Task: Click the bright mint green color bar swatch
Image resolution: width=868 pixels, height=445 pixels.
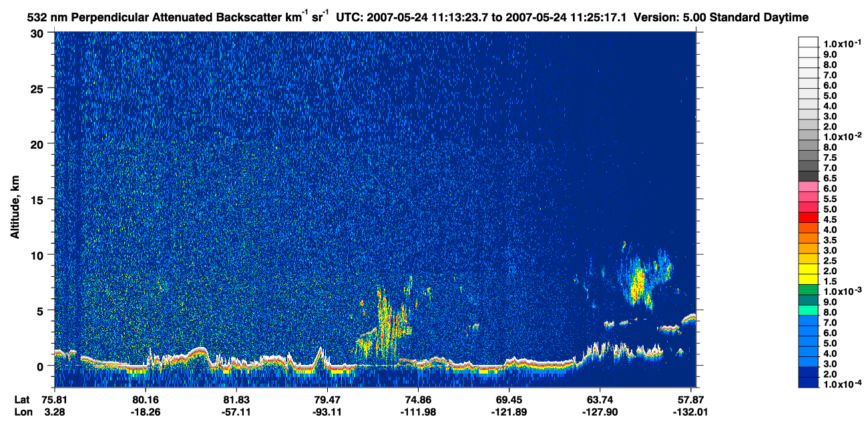Action: pyautogui.click(x=809, y=310)
